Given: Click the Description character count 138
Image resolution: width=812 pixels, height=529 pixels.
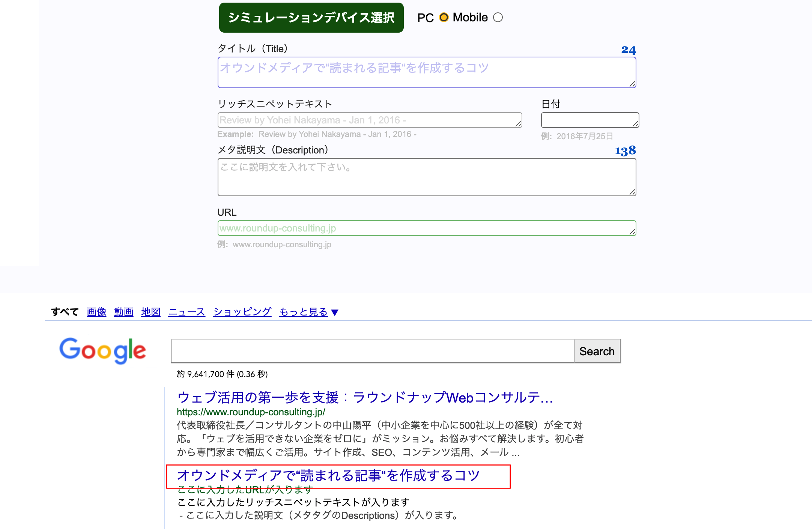Looking at the screenshot, I should coord(626,151).
